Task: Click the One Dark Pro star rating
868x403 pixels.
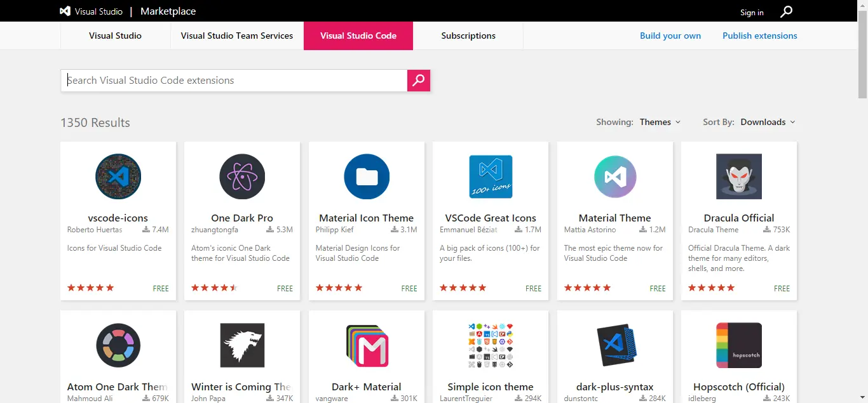Action: coord(215,287)
